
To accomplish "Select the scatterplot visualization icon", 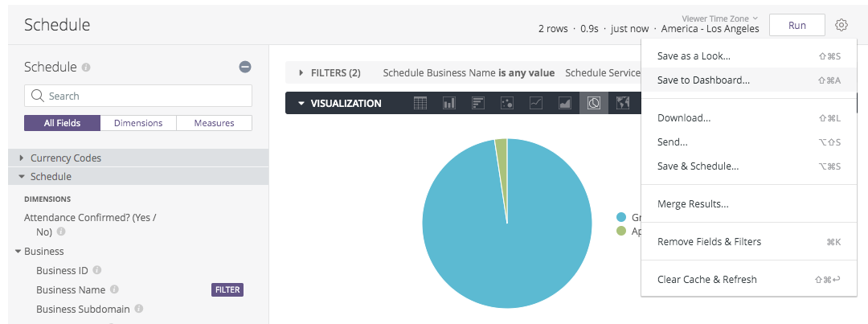I will [506, 103].
